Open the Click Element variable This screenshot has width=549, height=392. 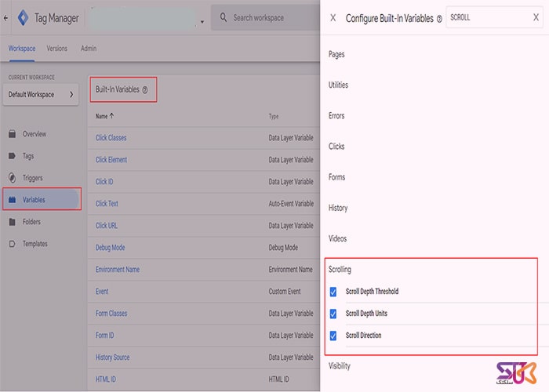[111, 160]
